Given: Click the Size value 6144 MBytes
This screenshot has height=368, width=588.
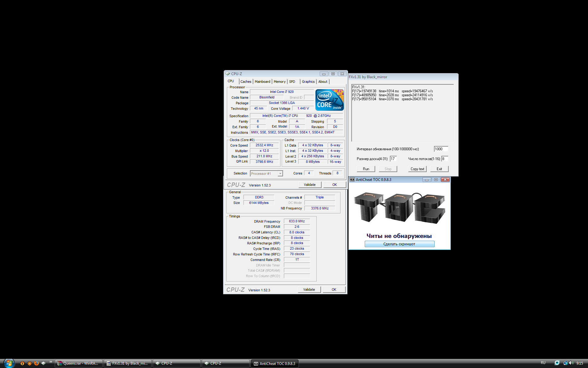Looking at the screenshot, I should click(x=259, y=203).
